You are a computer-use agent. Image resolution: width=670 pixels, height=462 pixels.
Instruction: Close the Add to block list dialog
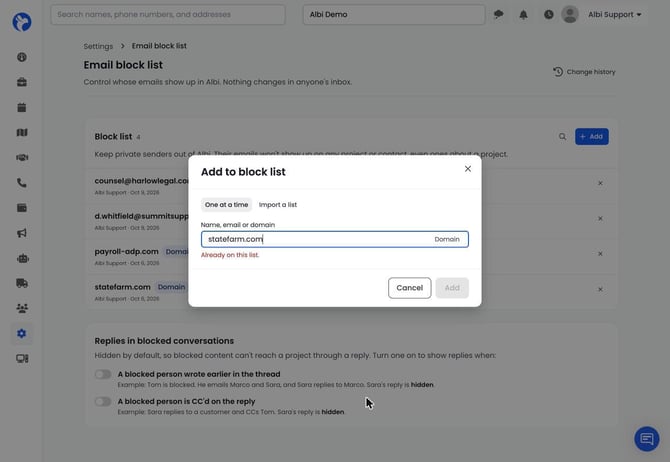click(468, 169)
